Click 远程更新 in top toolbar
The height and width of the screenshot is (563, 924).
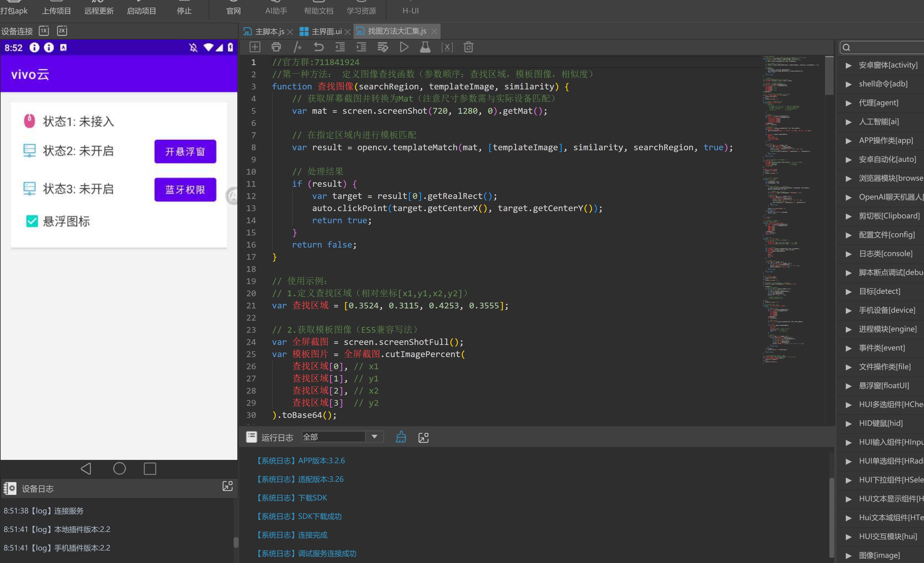(99, 11)
